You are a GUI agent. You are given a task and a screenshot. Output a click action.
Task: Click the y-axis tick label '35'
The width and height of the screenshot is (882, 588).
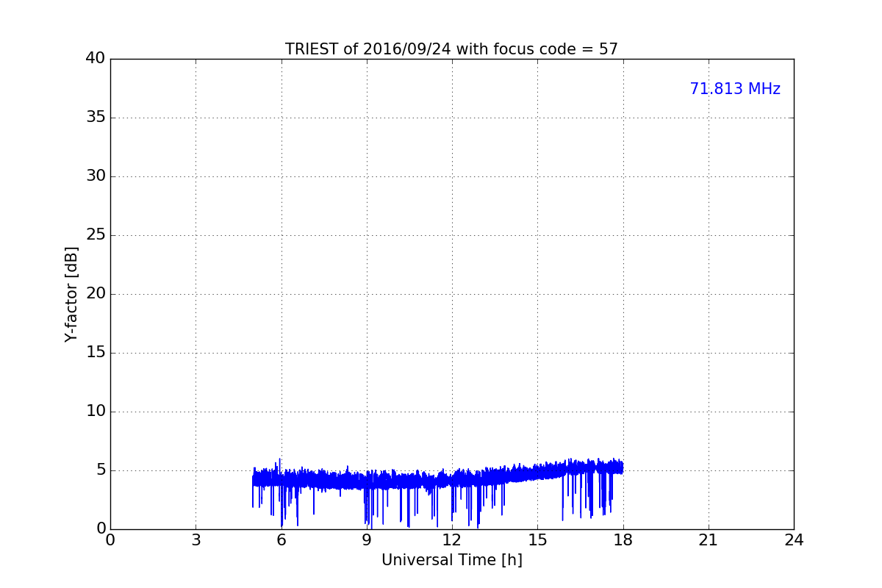click(96, 118)
